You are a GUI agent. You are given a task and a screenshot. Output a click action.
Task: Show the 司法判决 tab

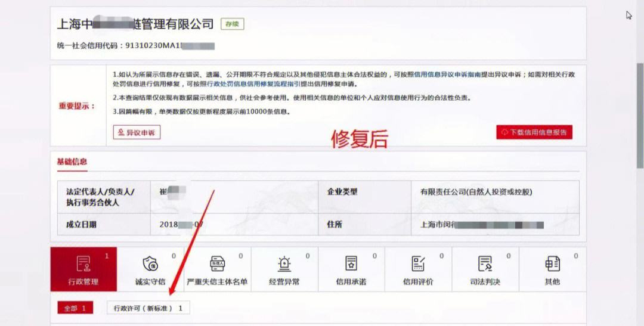[x=485, y=269]
